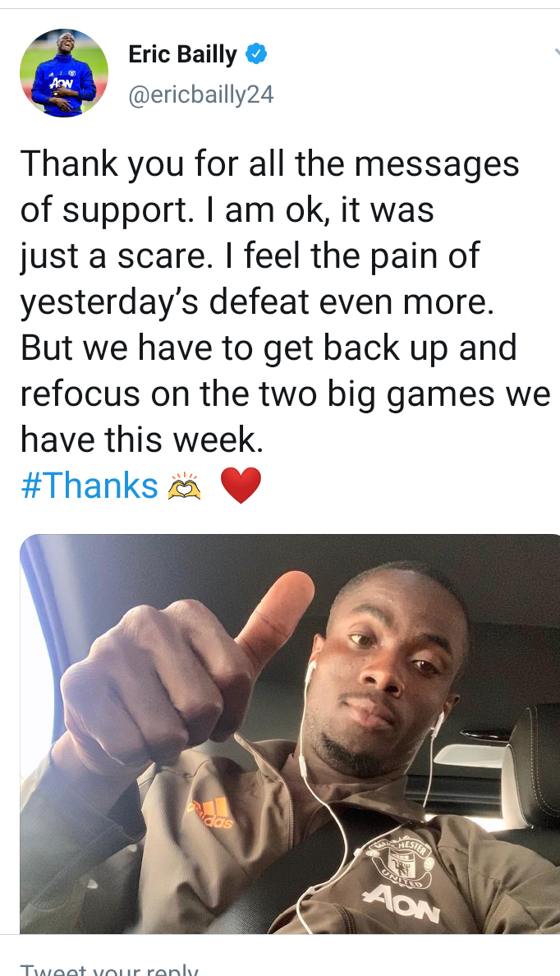Open Eric Bailly's profile avatar
Image resolution: width=560 pixels, height=976 pixels.
[x=64, y=73]
